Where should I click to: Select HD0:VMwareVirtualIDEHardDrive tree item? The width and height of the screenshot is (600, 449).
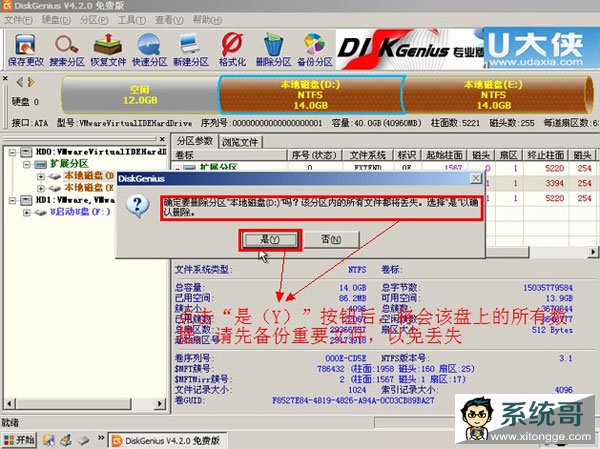[x=101, y=152]
